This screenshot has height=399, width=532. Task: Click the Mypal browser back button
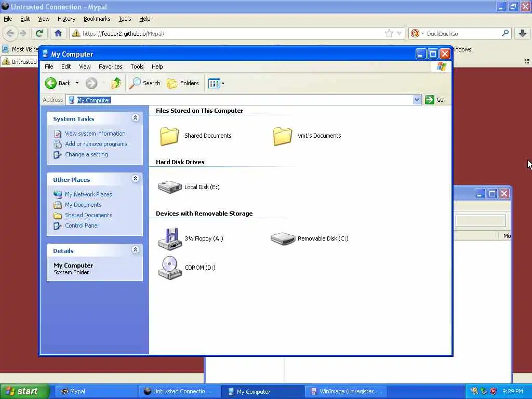10,33
